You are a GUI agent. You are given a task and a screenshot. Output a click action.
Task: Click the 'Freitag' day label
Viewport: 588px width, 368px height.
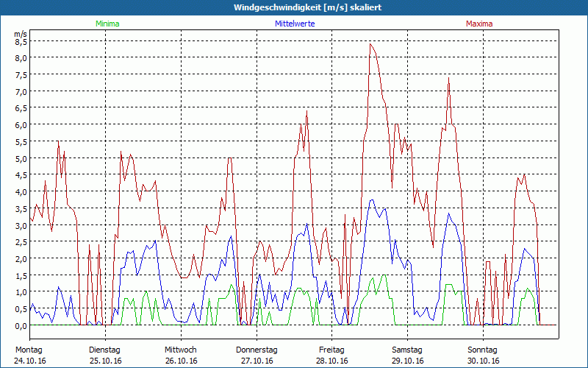click(331, 350)
